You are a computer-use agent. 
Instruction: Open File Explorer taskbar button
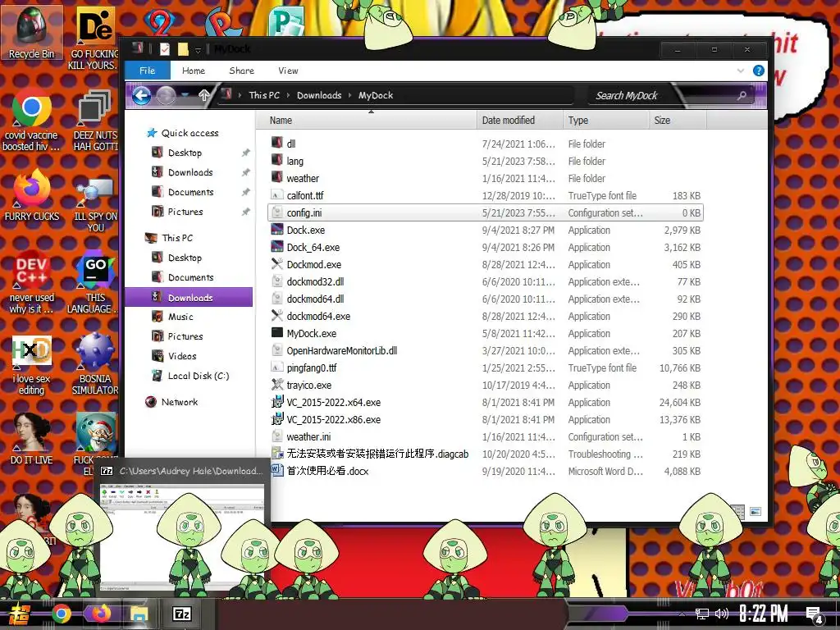click(139, 614)
